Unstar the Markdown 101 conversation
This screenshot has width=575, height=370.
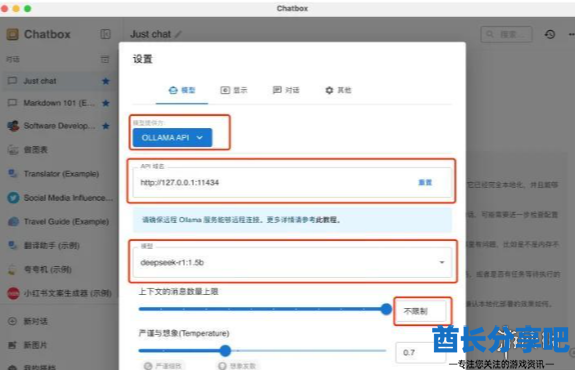pos(106,103)
